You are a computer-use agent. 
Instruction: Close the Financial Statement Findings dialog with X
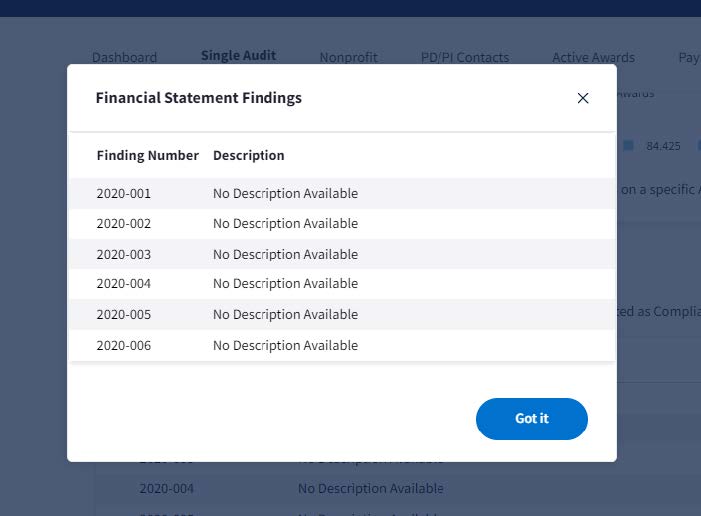pos(583,98)
